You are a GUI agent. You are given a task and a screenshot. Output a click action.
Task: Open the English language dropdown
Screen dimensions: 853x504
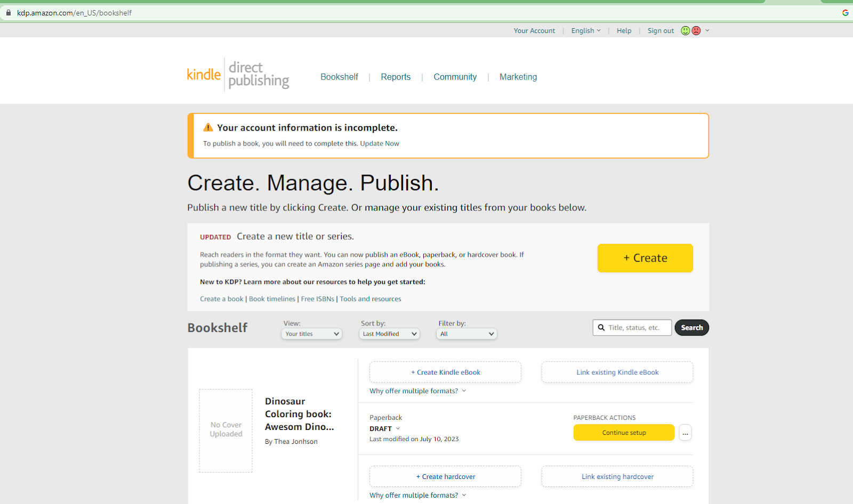tap(586, 31)
